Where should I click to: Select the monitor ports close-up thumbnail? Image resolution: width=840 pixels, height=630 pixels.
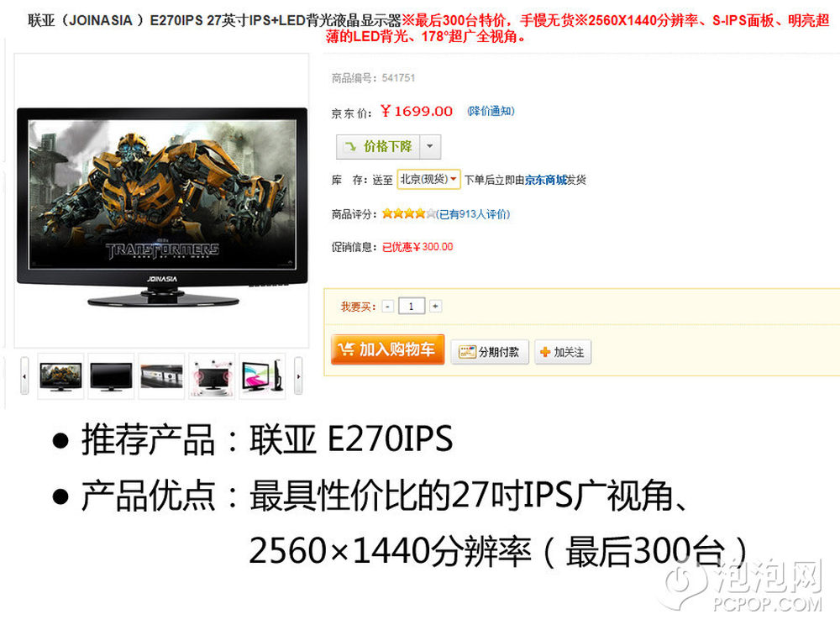tap(161, 376)
